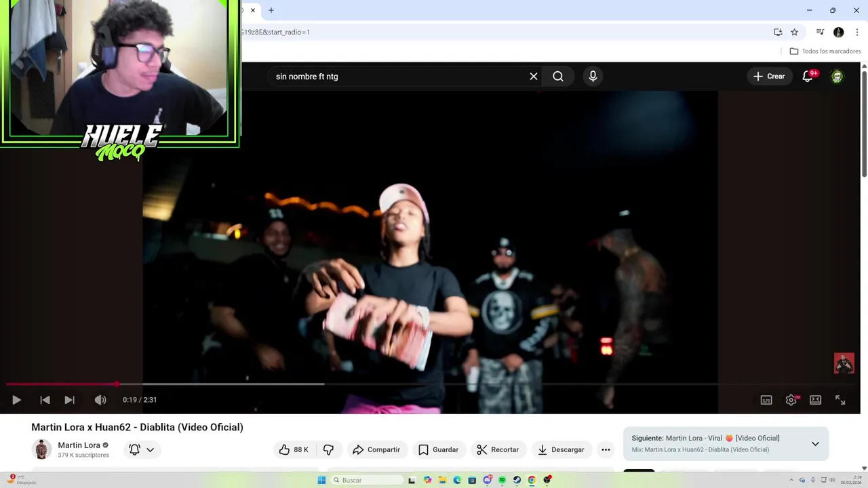This screenshot has height=488, width=868.
Task: Enter full screen mode
Action: tap(840, 400)
